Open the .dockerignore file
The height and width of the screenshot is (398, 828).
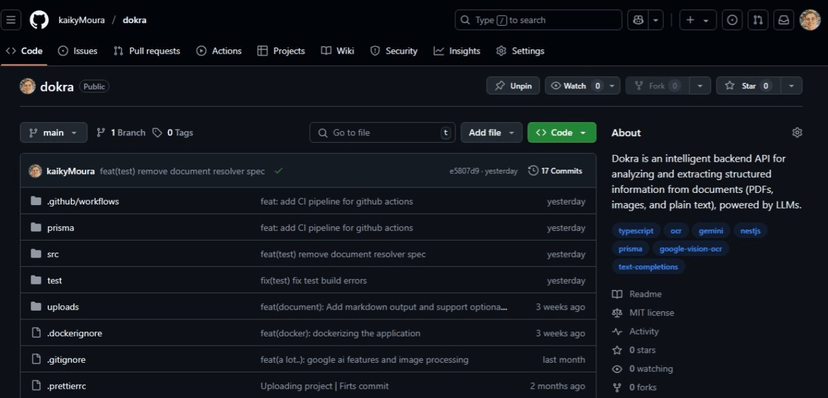[74, 333]
